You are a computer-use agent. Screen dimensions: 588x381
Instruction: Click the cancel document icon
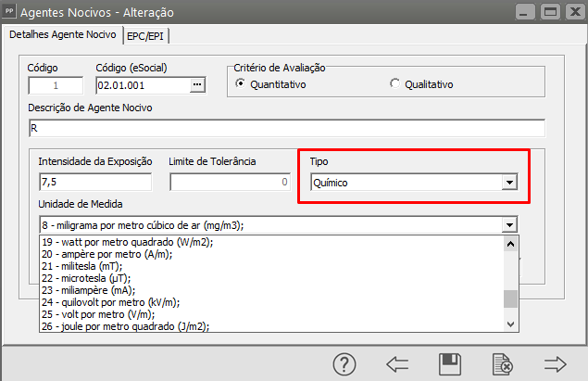tap(503, 363)
